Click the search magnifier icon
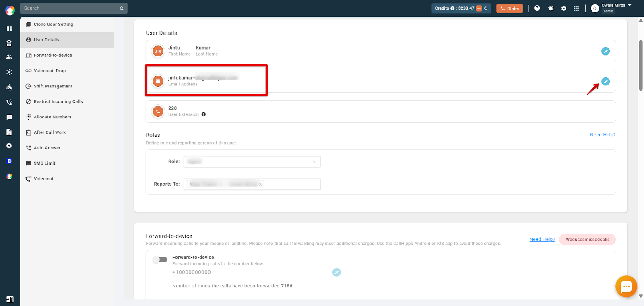This screenshot has width=644, height=306. pos(122,8)
